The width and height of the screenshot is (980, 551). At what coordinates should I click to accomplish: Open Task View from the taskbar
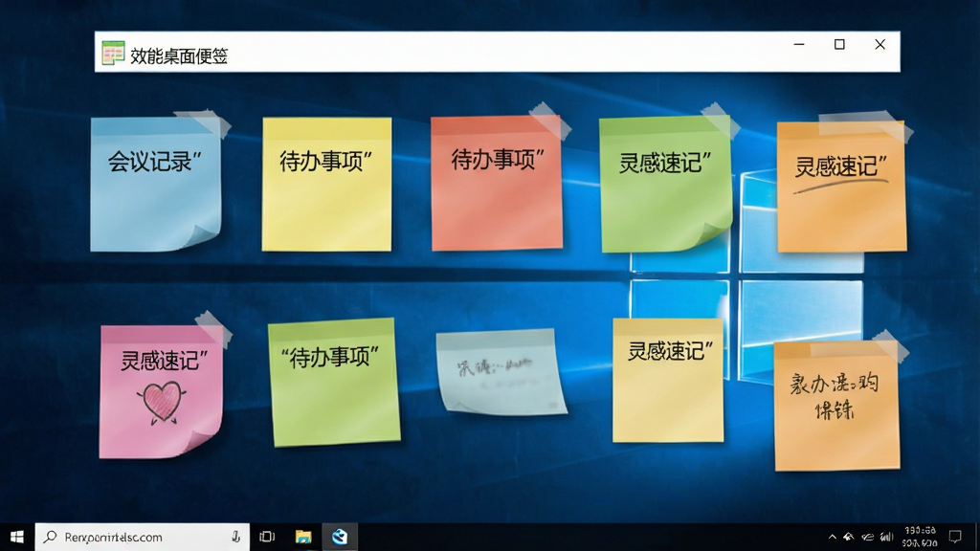pos(267,537)
